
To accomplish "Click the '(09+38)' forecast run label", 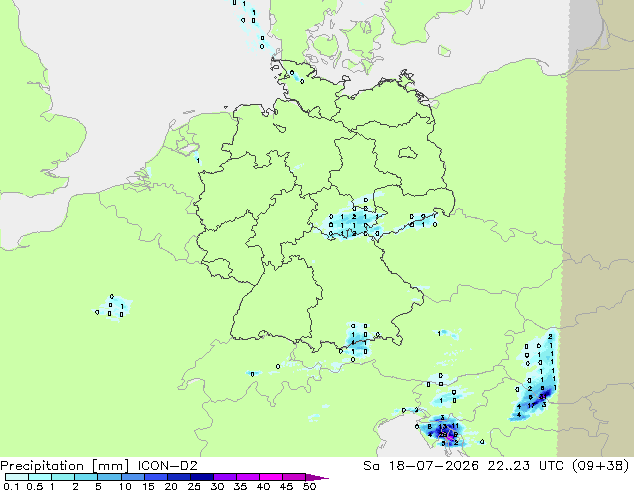I will pos(601,466).
